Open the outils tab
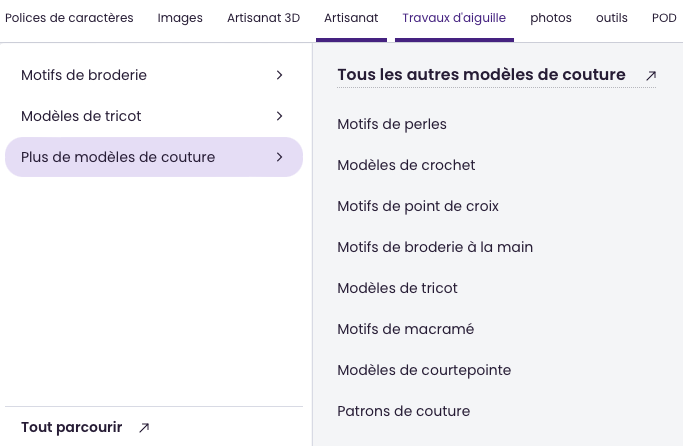This screenshot has width=683, height=446. tap(611, 18)
